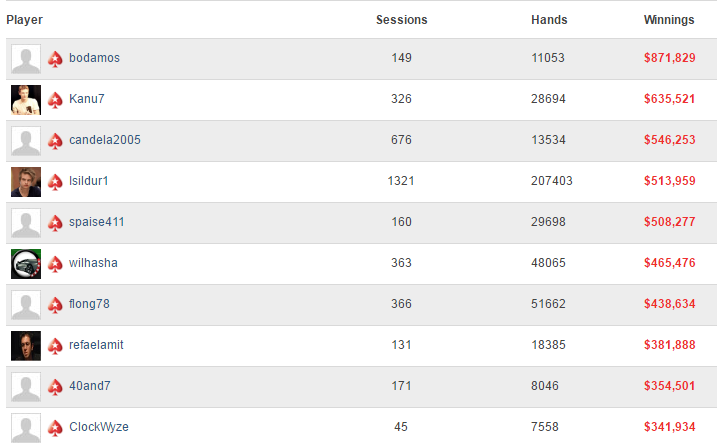
Task: Click the PokerStars spade icon next to Kanu7
Action: point(55,100)
